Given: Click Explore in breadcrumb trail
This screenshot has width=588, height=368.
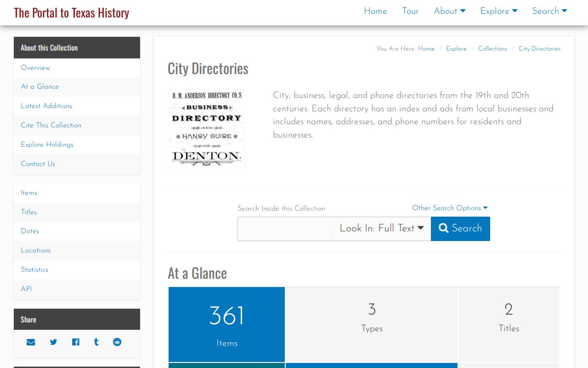Looking at the screenshot, I should (456, 49).
